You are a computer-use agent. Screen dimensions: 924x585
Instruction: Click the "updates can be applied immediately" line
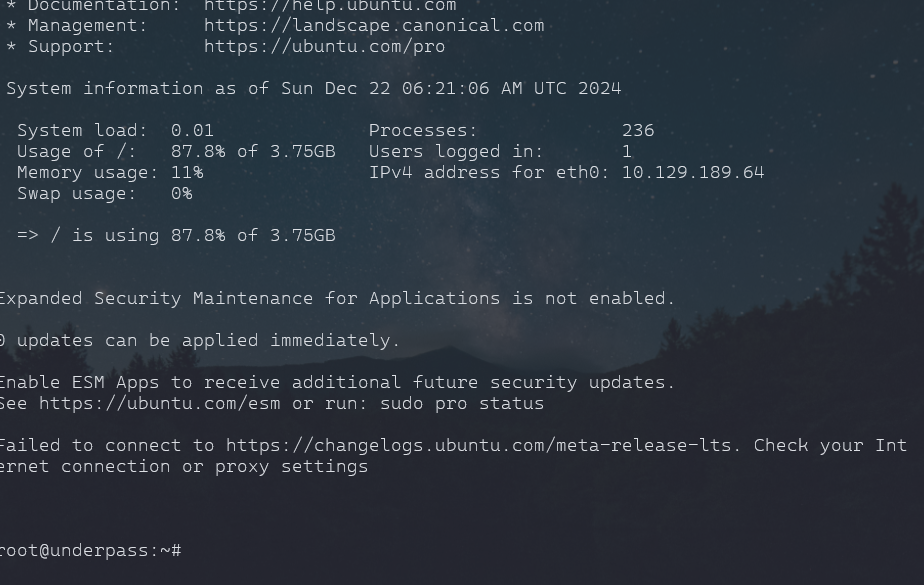tap(200, 341)
